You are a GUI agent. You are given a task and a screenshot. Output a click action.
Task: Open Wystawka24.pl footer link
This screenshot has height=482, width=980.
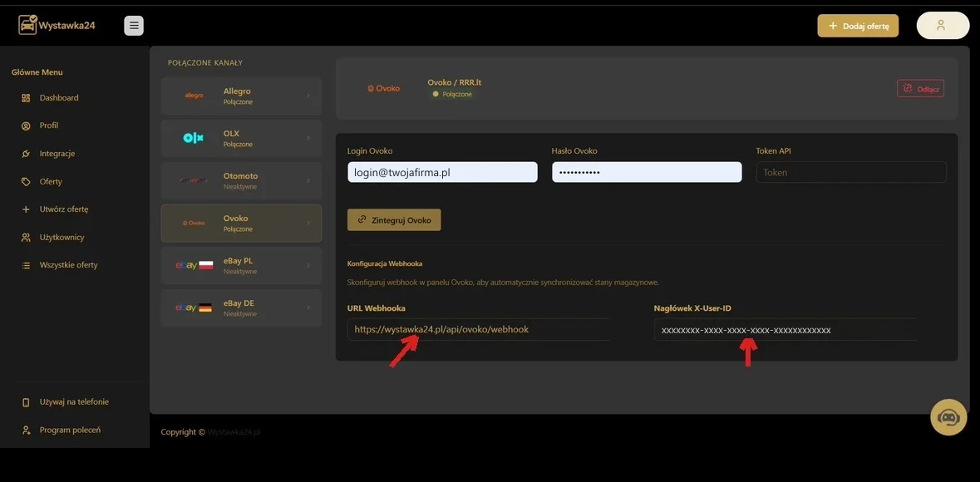pyautogui.click(x=234, y=432)
